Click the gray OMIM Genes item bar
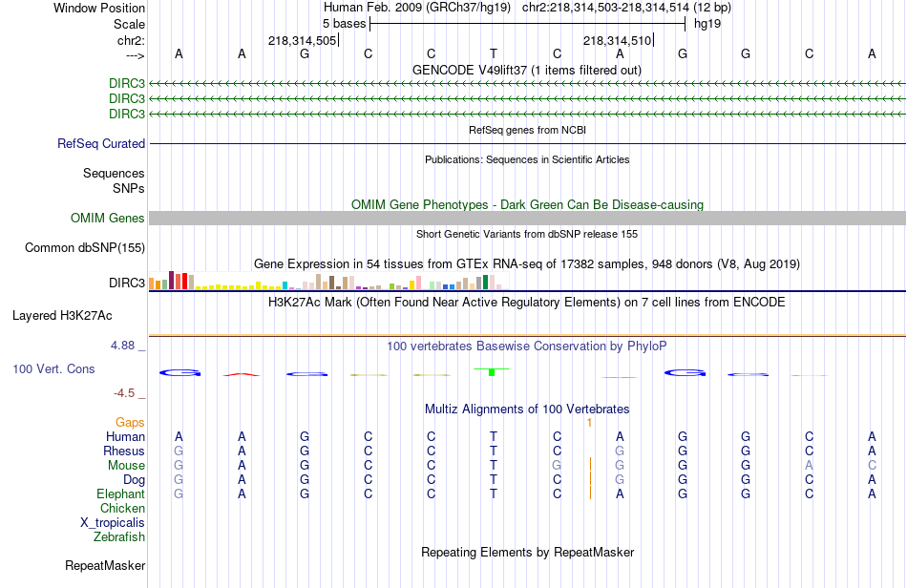 click(x=527, y=218)
